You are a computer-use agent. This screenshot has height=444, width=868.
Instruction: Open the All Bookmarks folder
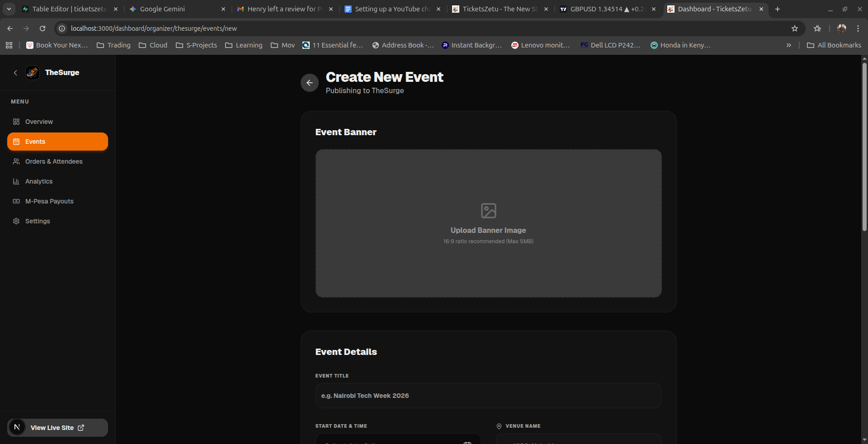tap(834, 45)
